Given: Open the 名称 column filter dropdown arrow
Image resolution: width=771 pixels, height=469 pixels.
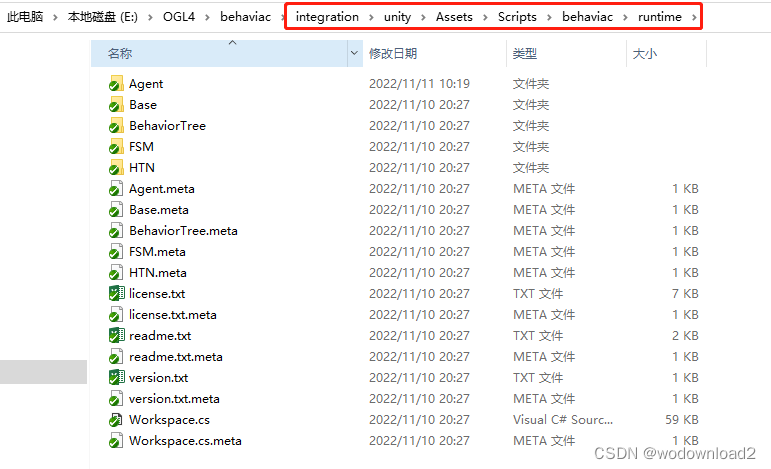Looking at the screenshot, I should pyautogui.click(x=354, y=53).
